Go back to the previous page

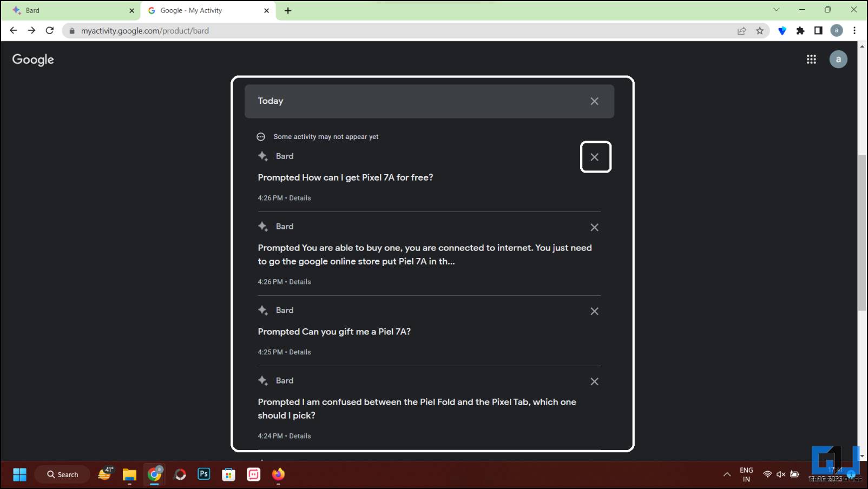click(x=14, y=31)
